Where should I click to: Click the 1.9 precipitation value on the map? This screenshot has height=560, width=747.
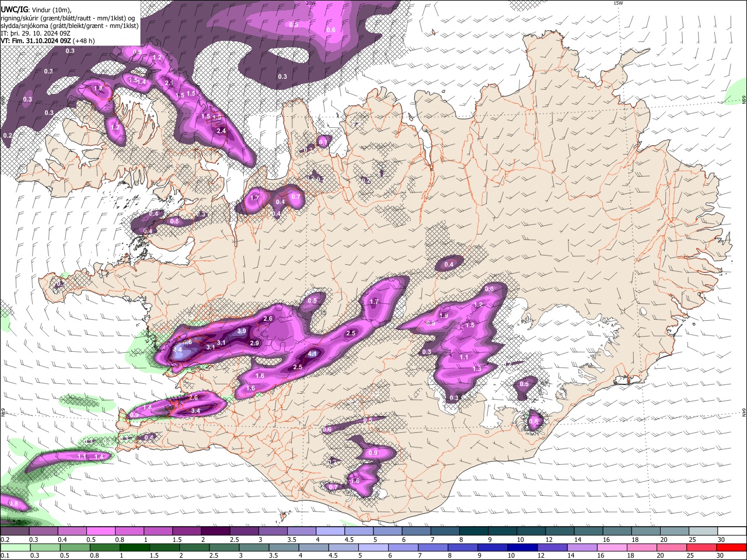tap(444, 316)
